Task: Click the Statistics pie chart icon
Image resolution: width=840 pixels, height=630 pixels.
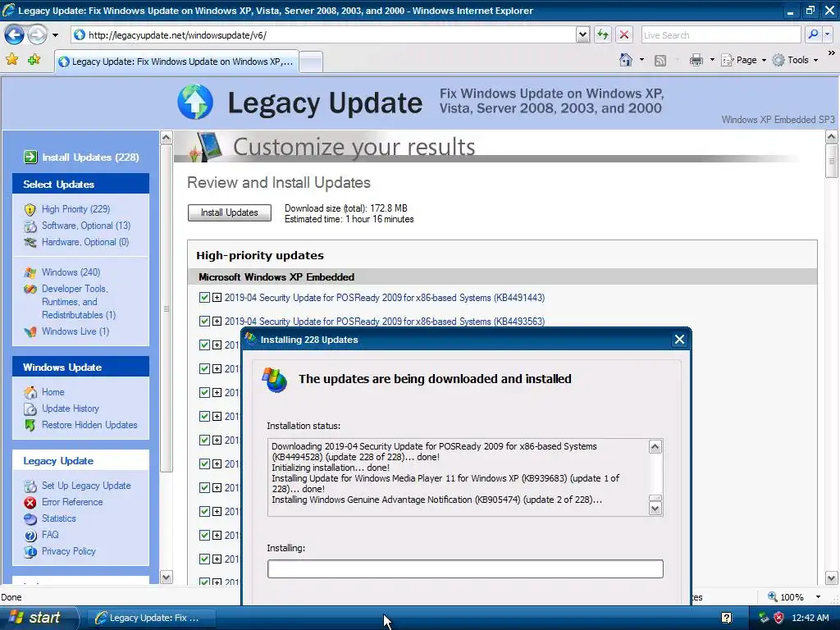Action: pyautogui.click(x=30, y=518)
